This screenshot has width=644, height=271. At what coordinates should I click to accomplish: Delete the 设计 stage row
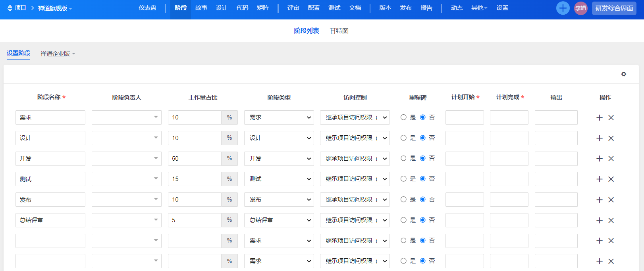611,138
